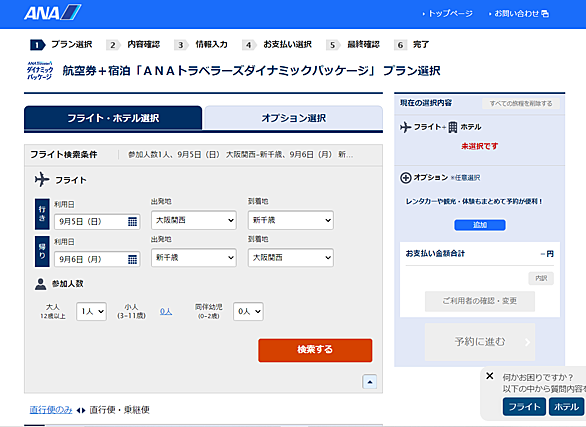Click step 6 完了 label

coord(421,44)
